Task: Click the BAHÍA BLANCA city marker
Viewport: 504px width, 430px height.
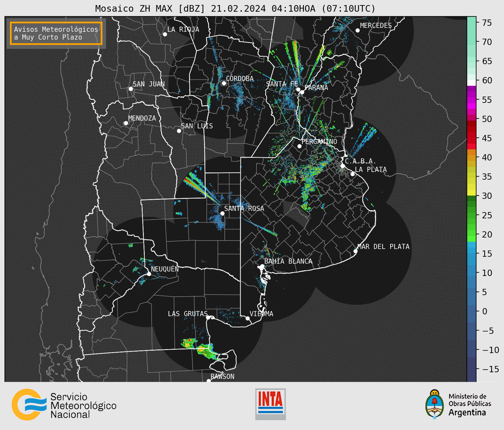Action: point(262,266)
